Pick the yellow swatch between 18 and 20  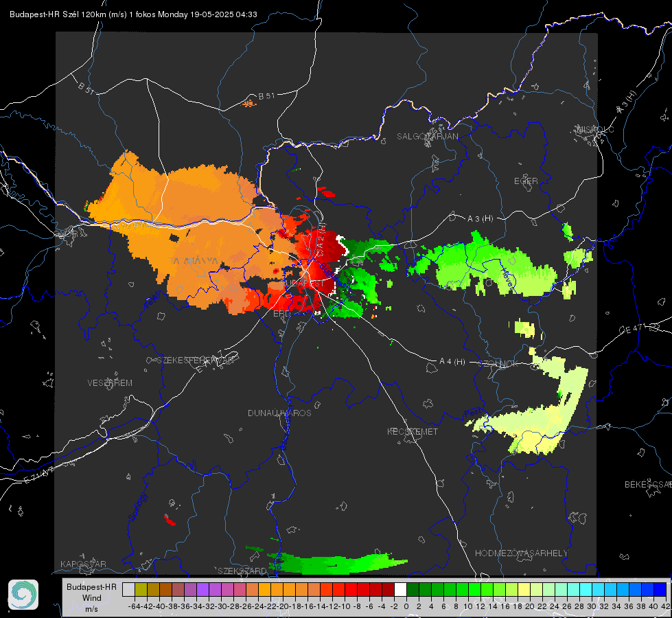pos(524,589)
